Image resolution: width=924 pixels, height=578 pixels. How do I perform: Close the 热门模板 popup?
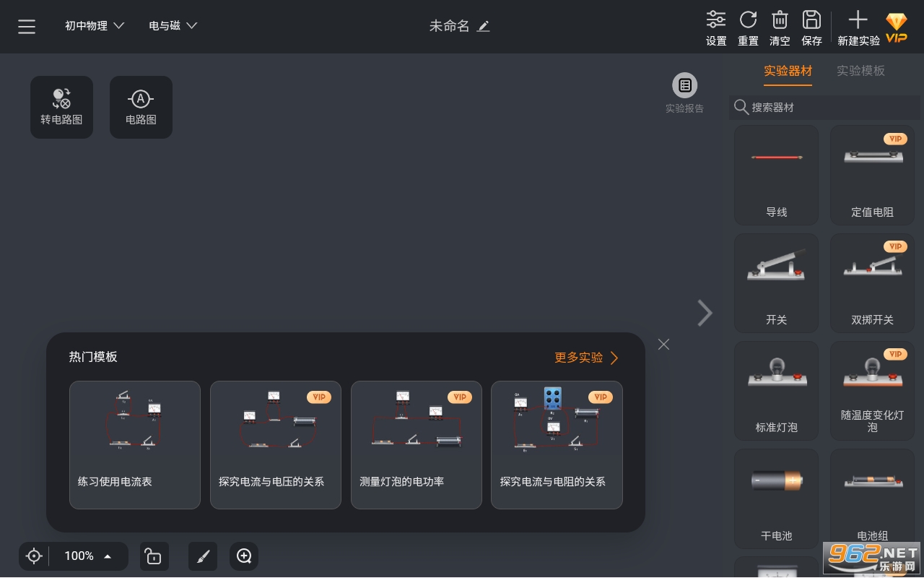pyautogui.click(x=663, y=345)
